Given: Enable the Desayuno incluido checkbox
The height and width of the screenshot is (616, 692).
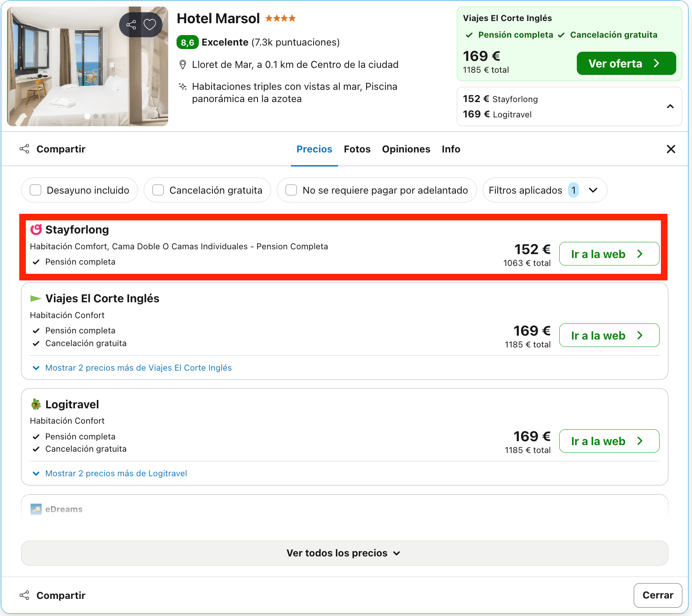Looking at the screenshot, I should (35, 190).
